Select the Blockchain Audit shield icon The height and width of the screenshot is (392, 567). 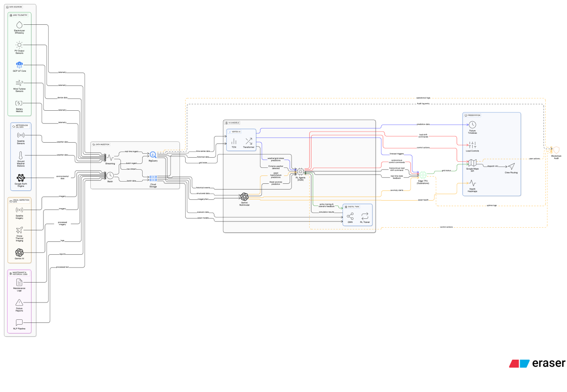[x=555, y=151]
